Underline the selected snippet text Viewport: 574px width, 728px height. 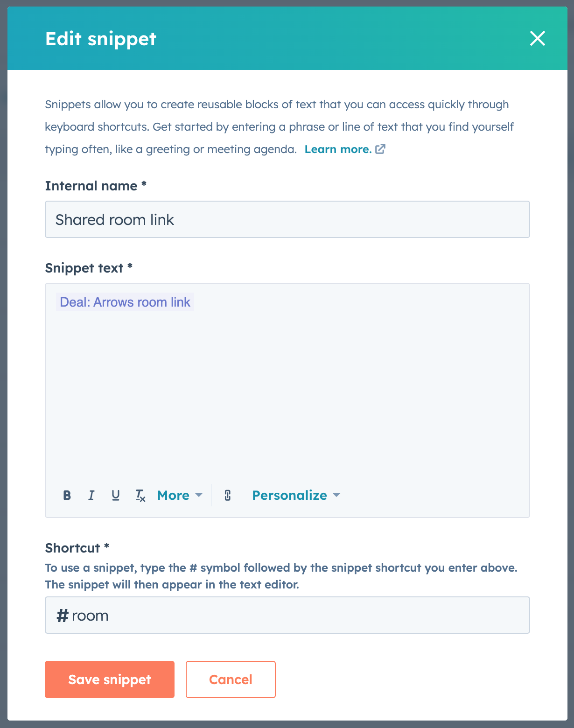116,495
